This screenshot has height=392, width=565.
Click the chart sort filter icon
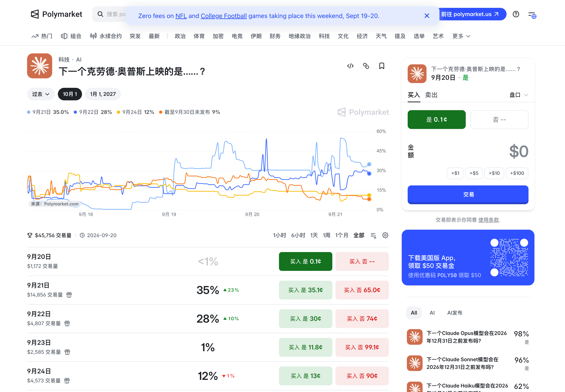pyautogui.click(x=373, y=236)
